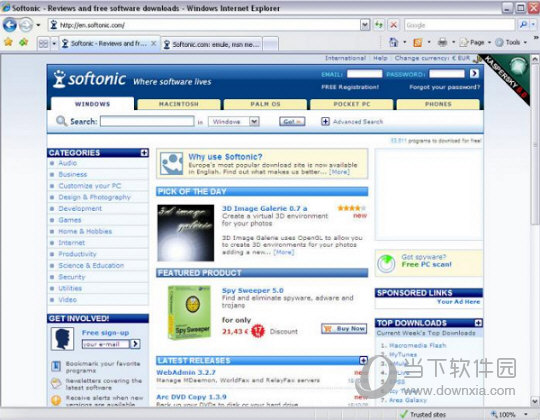Open the Security category
The height and width of the screenshot is (420, 540).
coord(72,277)
